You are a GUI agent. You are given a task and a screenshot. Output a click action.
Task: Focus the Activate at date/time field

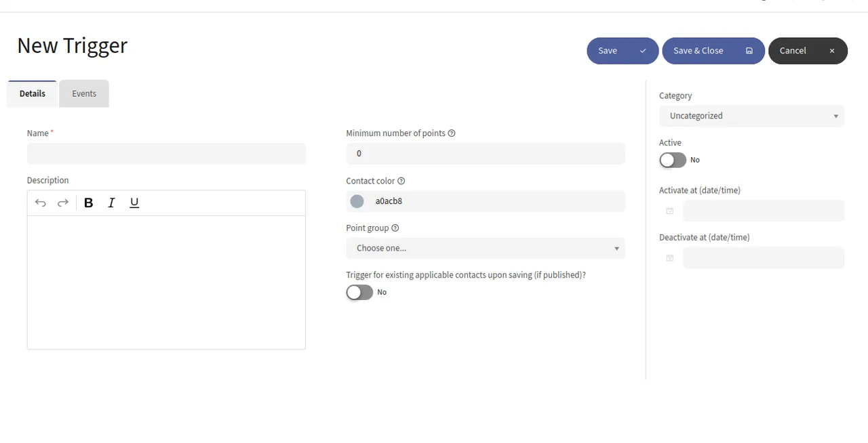click(x=764, y=211)
